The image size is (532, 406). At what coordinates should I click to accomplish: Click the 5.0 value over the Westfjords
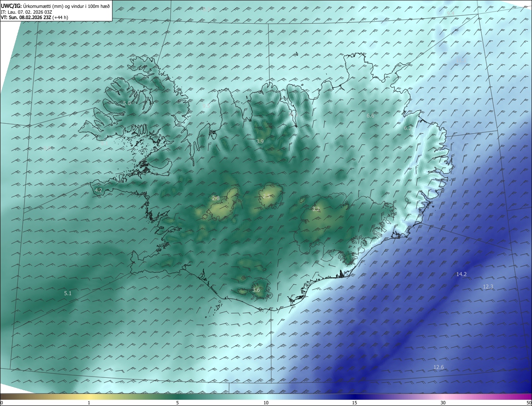tap(127, 103)
